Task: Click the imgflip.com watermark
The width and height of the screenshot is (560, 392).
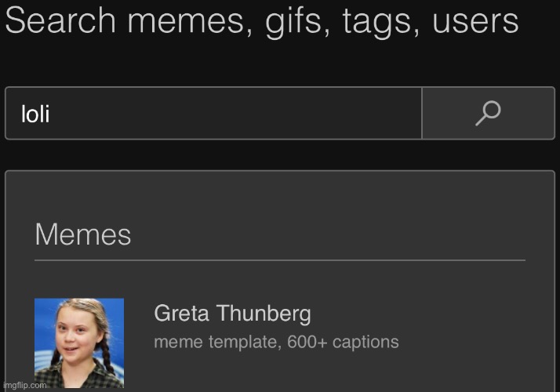Action: tap(25, 386)
